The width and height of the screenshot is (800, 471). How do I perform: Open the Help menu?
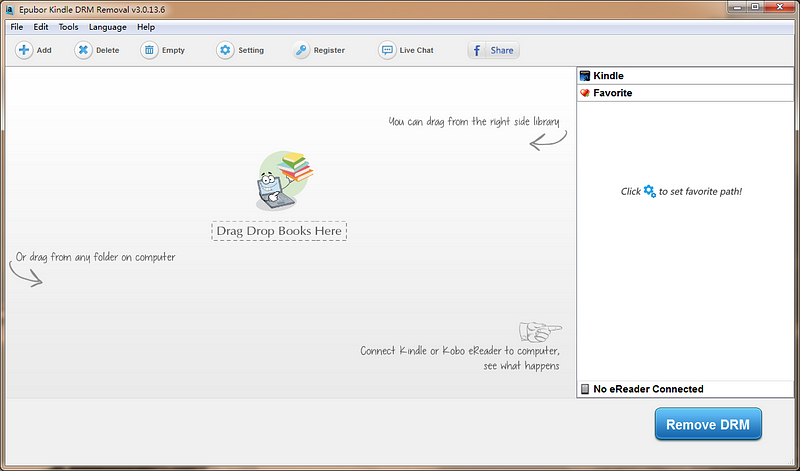click(x=146, y=27)
